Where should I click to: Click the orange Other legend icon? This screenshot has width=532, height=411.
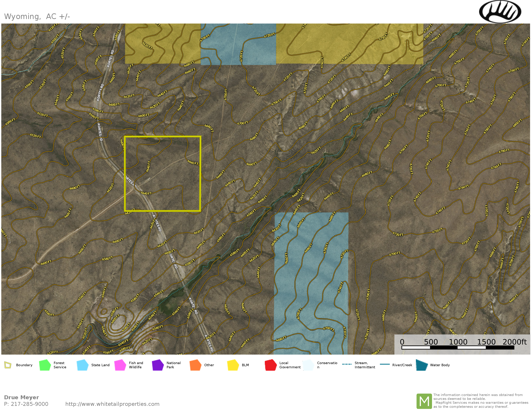point(195,365)
